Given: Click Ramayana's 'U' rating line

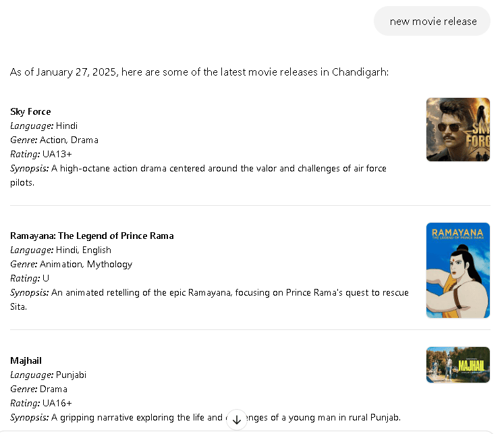Looking at the screenshot, I should [x=30, y=278].
